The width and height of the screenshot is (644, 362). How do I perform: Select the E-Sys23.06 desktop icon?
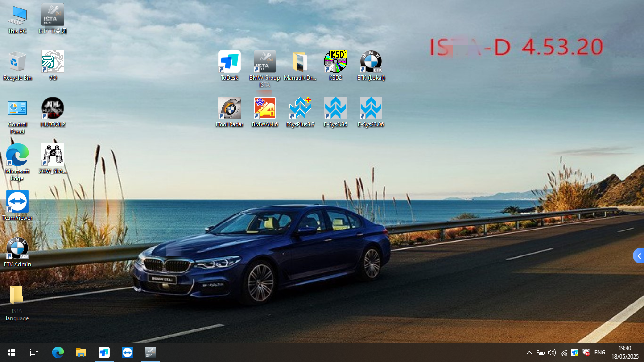tap(371, 108)
